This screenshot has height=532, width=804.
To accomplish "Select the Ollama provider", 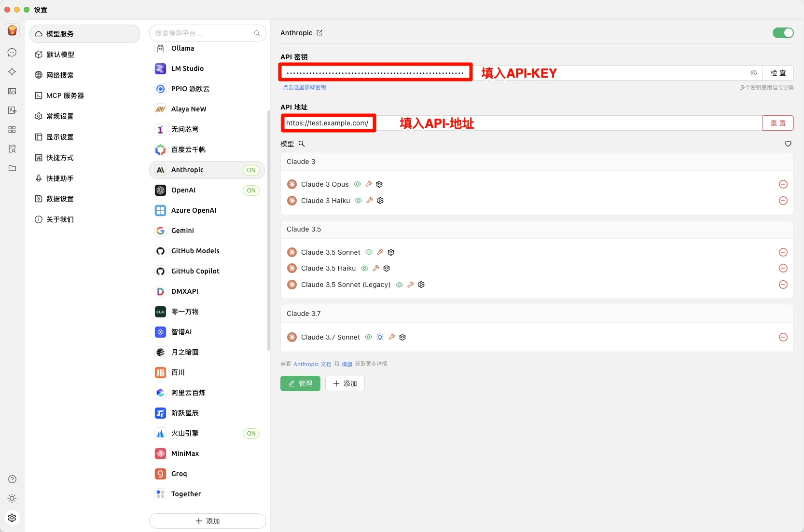I will tap(207, 48).
